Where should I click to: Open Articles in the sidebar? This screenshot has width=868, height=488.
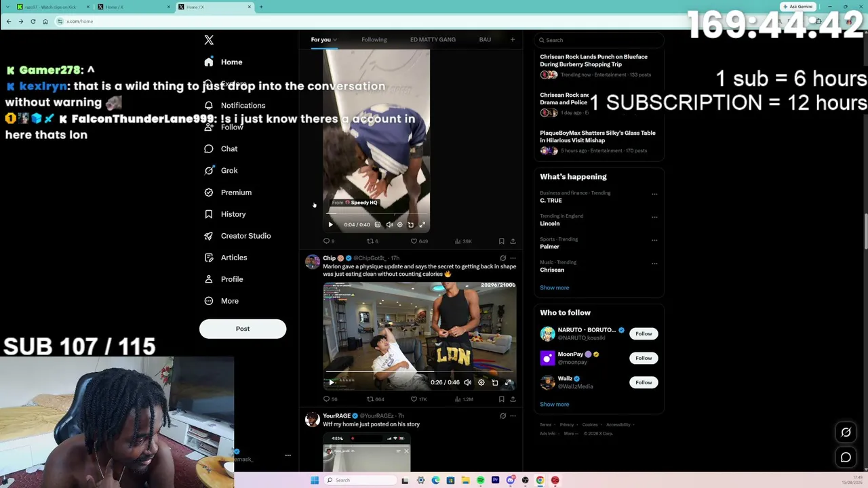point(226,257)
